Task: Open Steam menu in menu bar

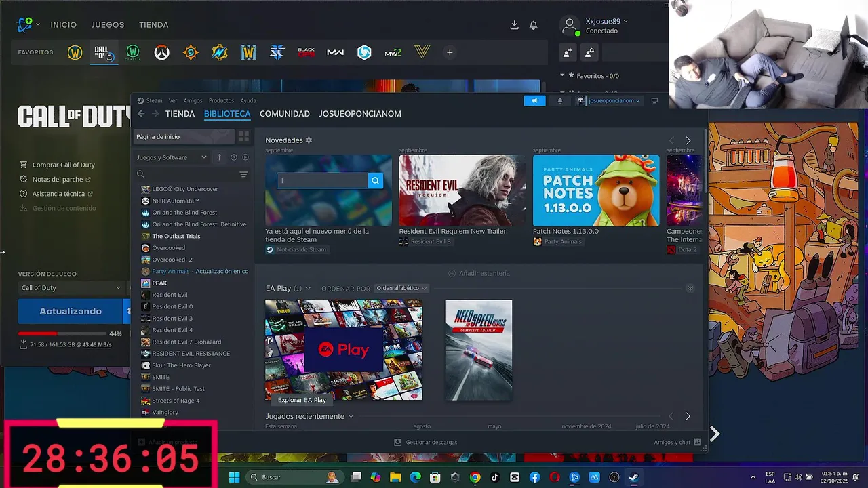Action: point(151,101)
